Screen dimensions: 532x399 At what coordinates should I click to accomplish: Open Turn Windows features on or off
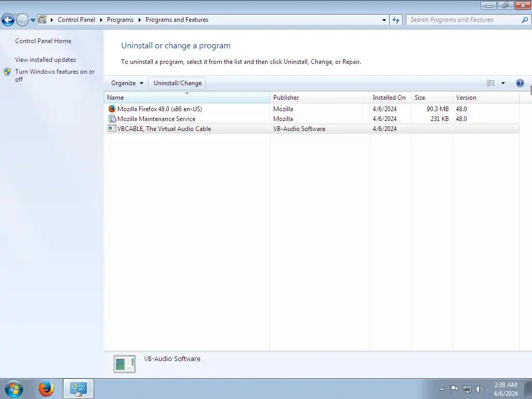pos(55,75)
